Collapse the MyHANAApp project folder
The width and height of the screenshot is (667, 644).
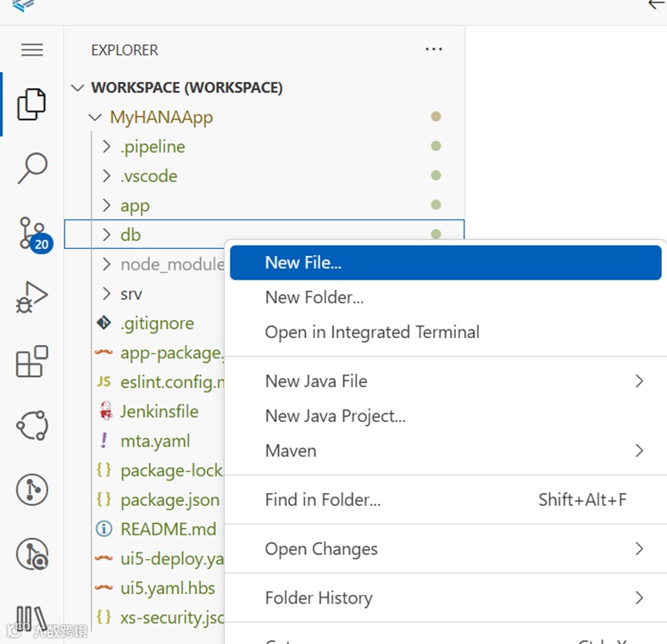[95, 118]
